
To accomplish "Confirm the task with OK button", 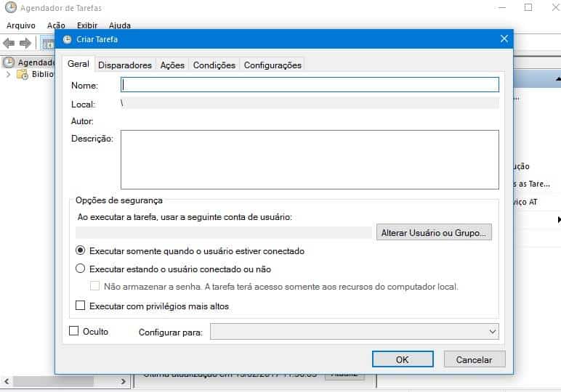I will 402,359.
